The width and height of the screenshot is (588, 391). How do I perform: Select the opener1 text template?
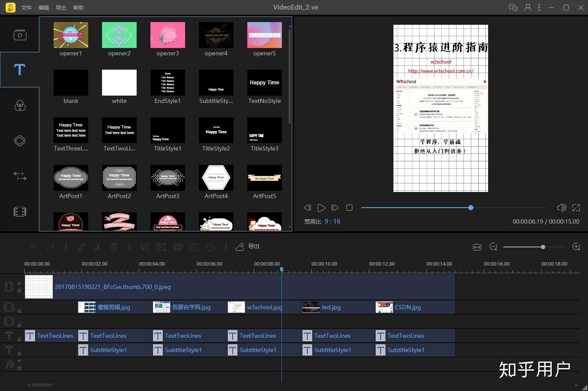[x=71, y=40]
